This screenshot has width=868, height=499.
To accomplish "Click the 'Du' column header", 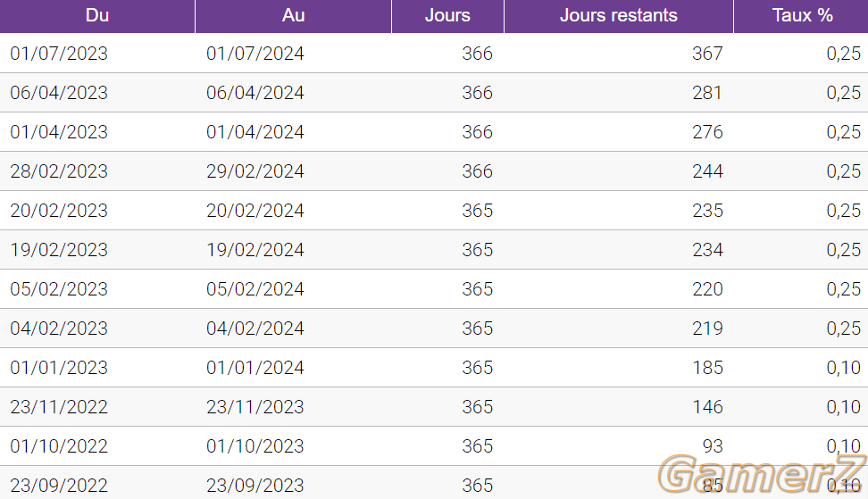I will coord(97,15).
